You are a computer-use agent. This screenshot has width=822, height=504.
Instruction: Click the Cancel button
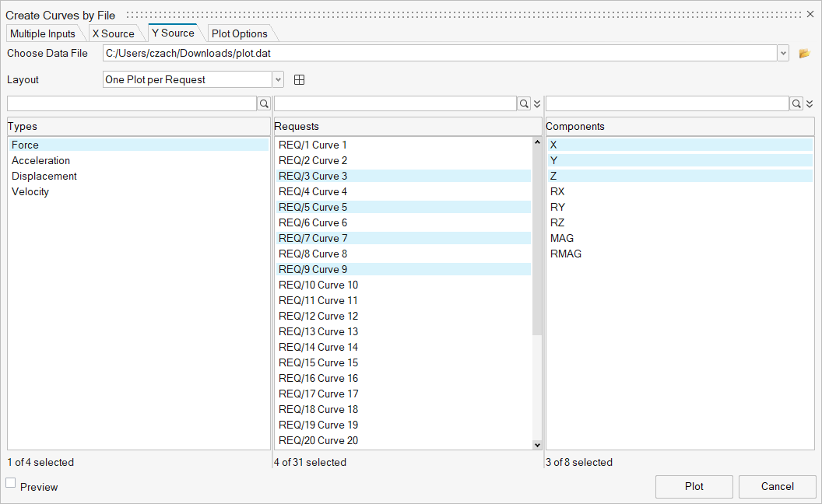777,486
